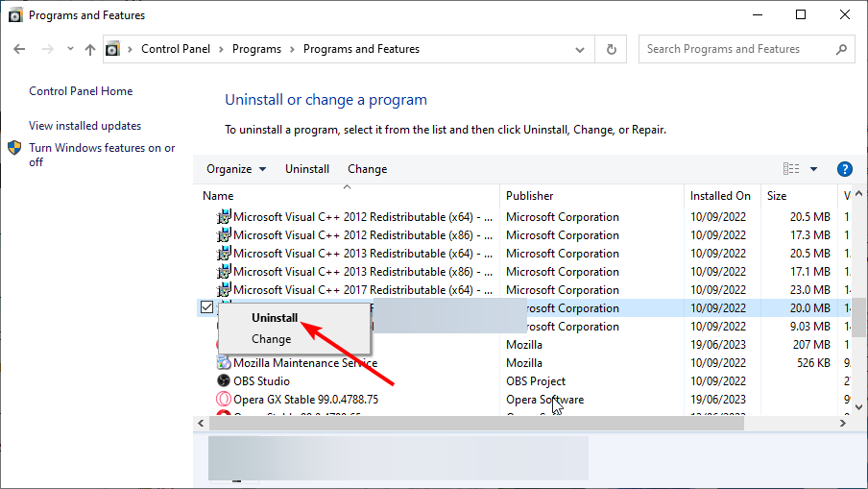Select Programs in the breadcrumb

tap(256, 49)
